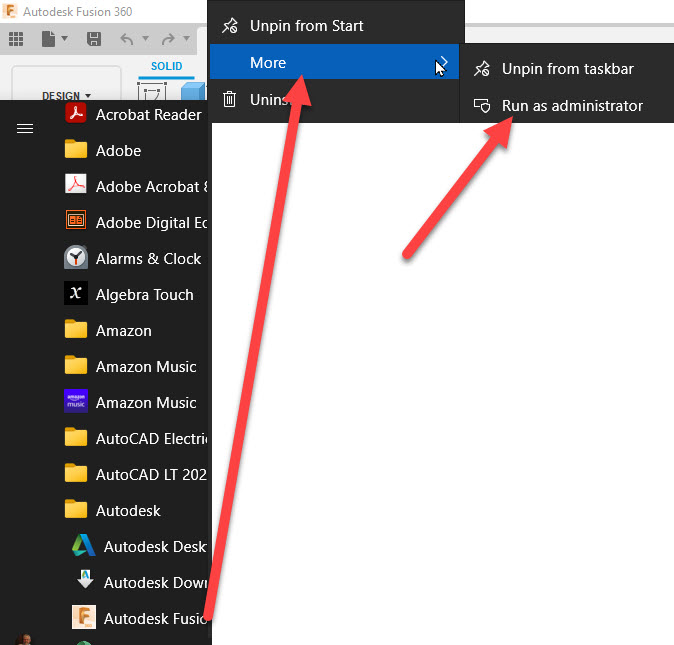Click the Undo arrow in Fusion 360

coord(127,40)
